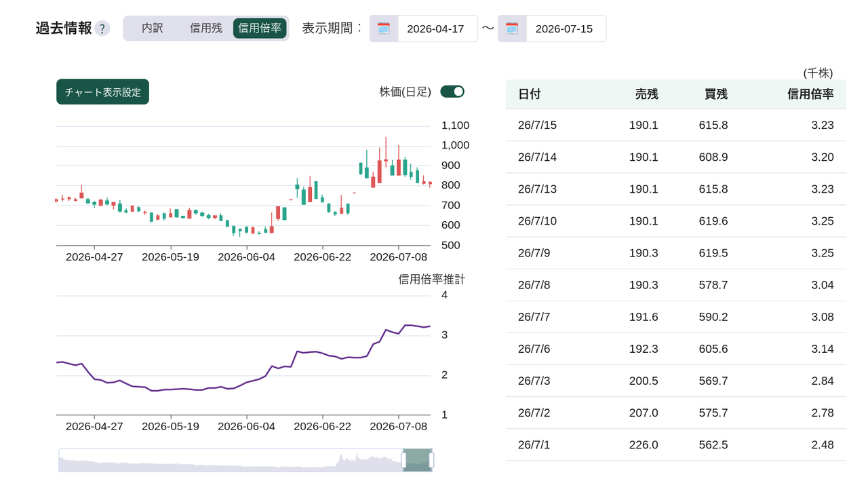Viewport: 868px width, 477px height.
Task: Click 売残 value 200.5
Action: [644, 381]
